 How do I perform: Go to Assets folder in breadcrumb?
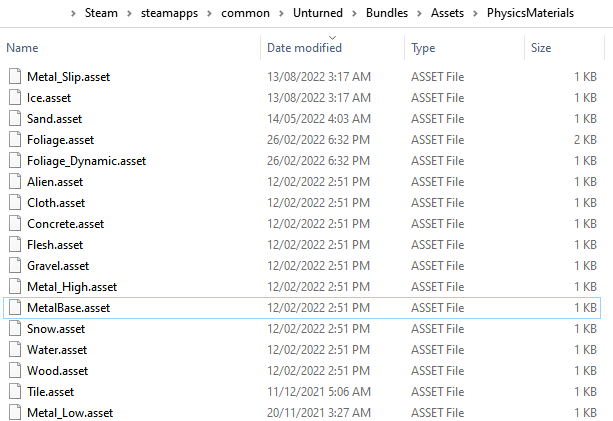pos(447,13)
